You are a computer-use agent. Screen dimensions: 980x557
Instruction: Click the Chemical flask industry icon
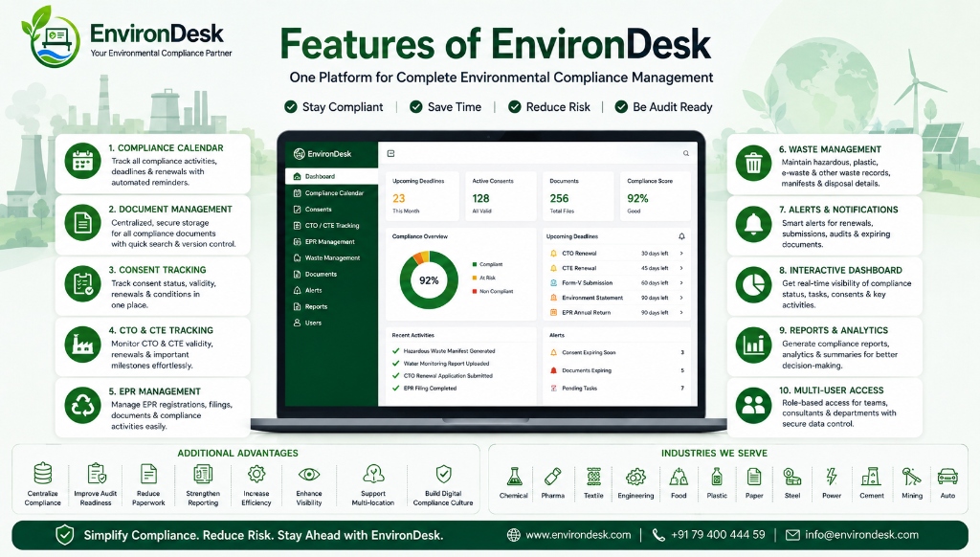click(514, 477)
